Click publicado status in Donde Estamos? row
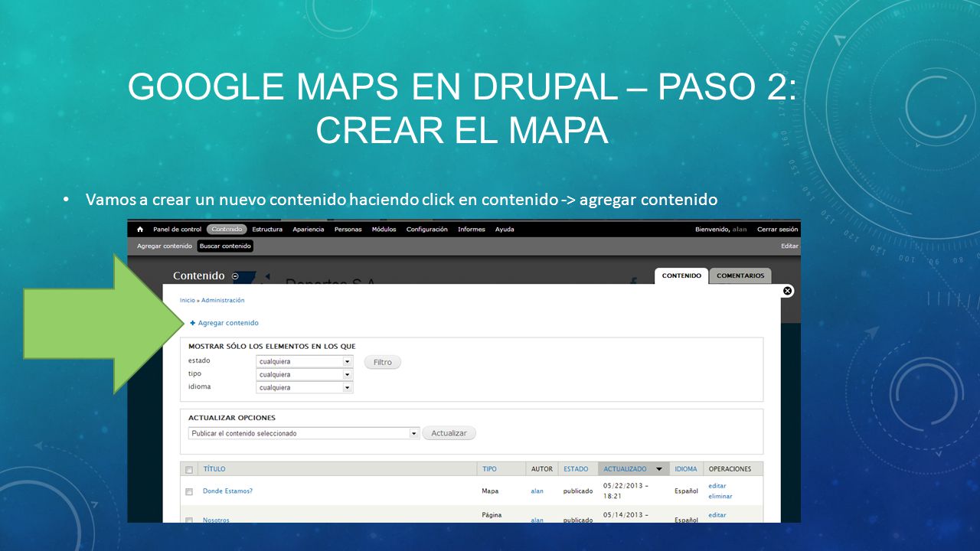 coord(578,491)
